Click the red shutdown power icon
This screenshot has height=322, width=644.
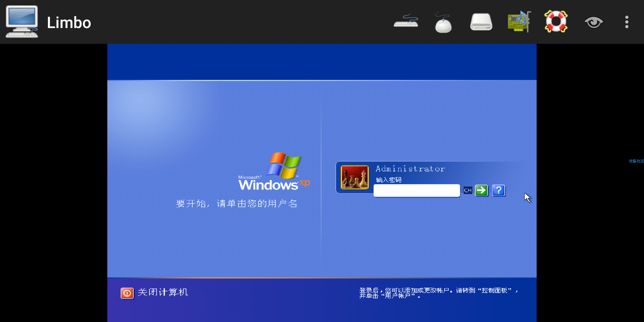tap(127, 293)
